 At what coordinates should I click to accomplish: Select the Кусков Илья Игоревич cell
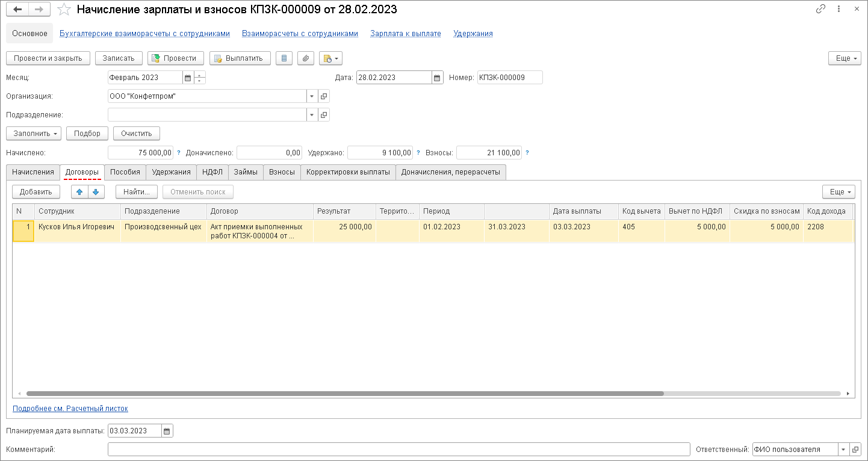77,231
